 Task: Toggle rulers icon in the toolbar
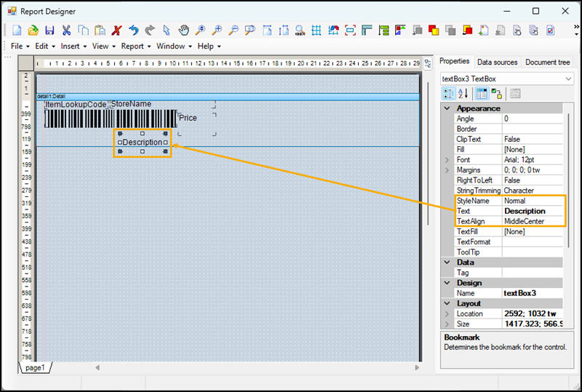click(367, 30)
